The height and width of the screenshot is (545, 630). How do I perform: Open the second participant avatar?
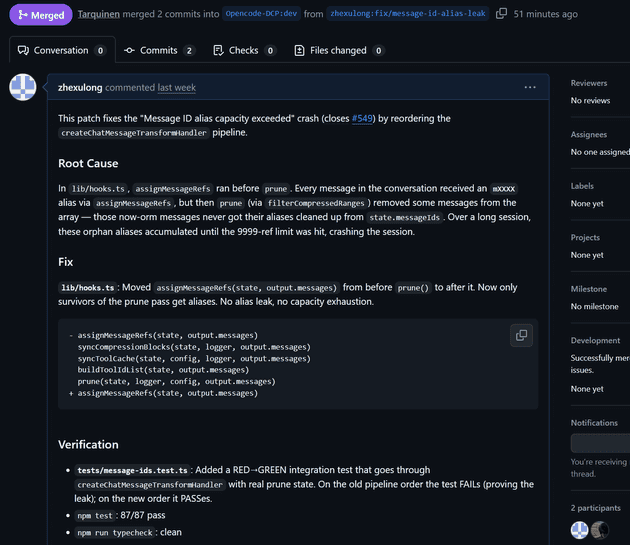tap(599, 530)
